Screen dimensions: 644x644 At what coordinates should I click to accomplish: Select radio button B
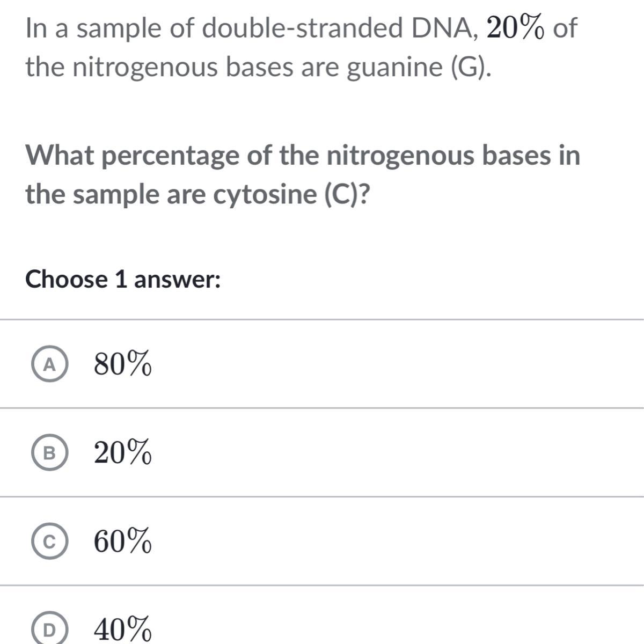(x=49, y=454)
